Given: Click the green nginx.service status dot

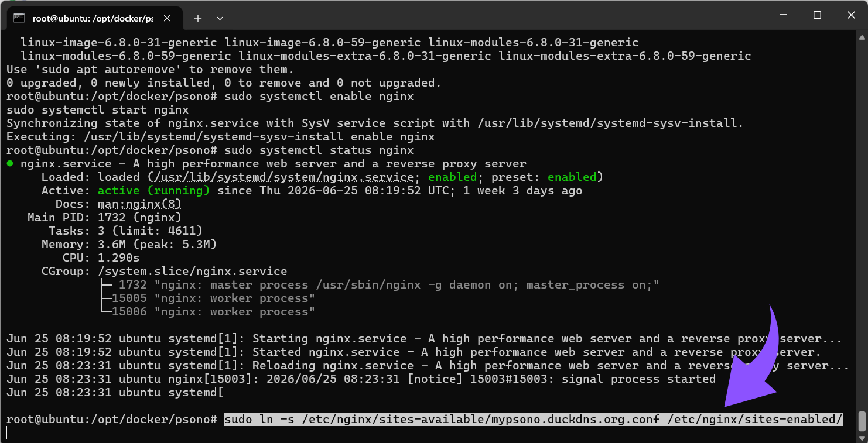Looking at the screenshot, I should pos(10,164).
